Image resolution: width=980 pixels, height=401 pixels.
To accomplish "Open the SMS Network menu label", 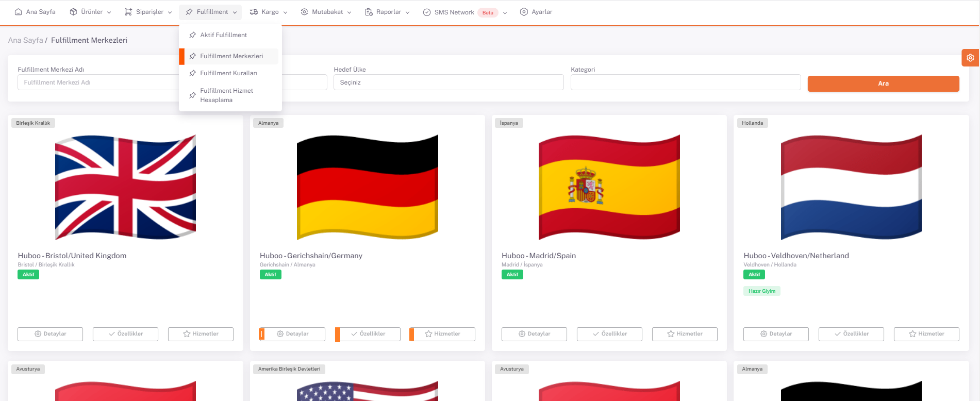I will [x=454, y=12].
